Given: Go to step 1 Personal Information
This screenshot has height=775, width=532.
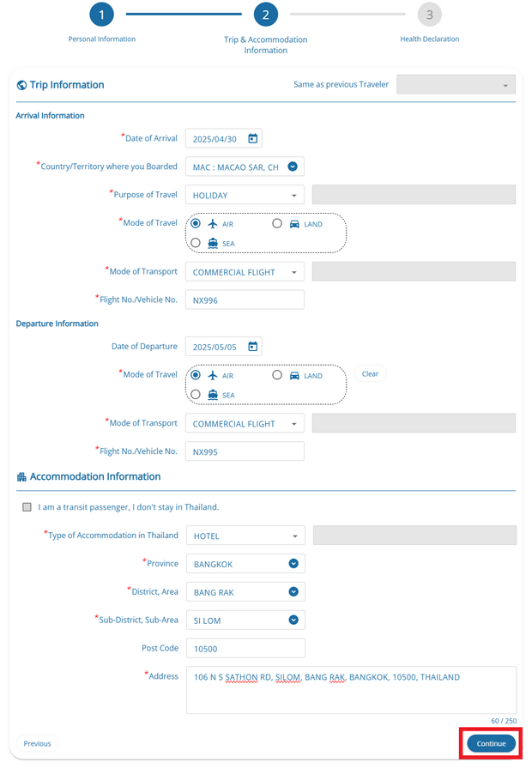Looking at the screenshot, I should pyautogui.click(x=101, y=15).
